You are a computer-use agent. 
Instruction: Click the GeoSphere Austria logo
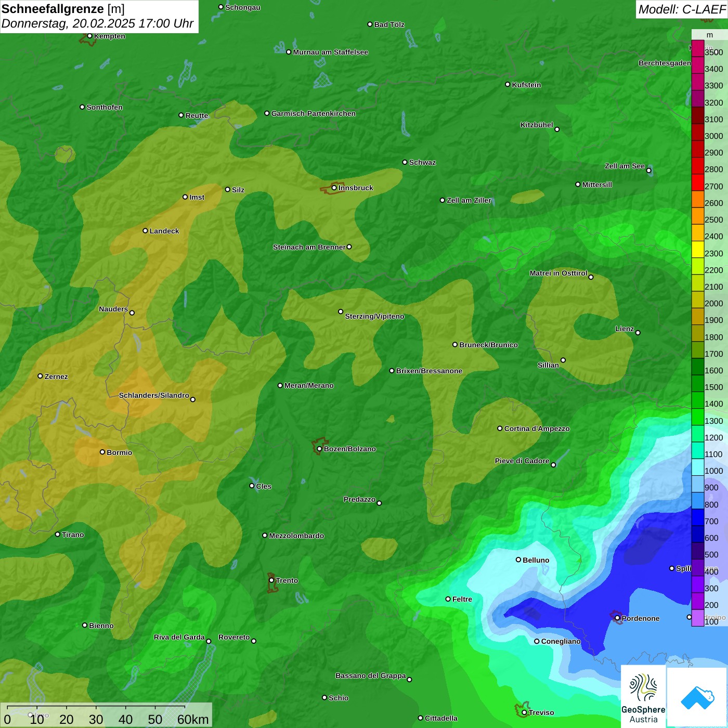point(643,697)
